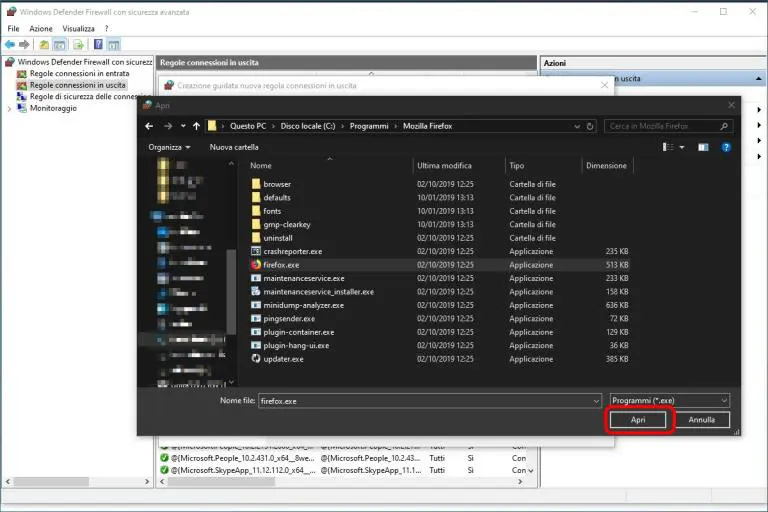Image resolution: width=768 pixels, height=512 pixels.
Task: Click Disco locale (C:) breadcrumb
Action: (308, 126)
